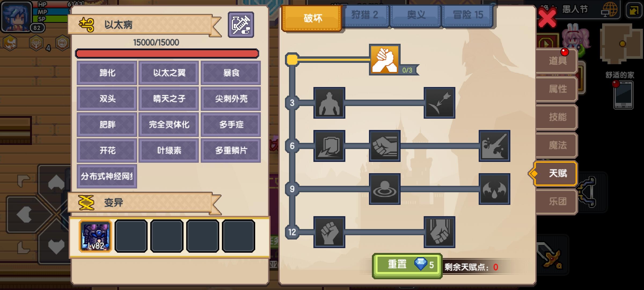The height and width of the screenshot is (290, 644).
Task: Select the 完全灵体化 mutation button
Action: [x=169, y=125]
